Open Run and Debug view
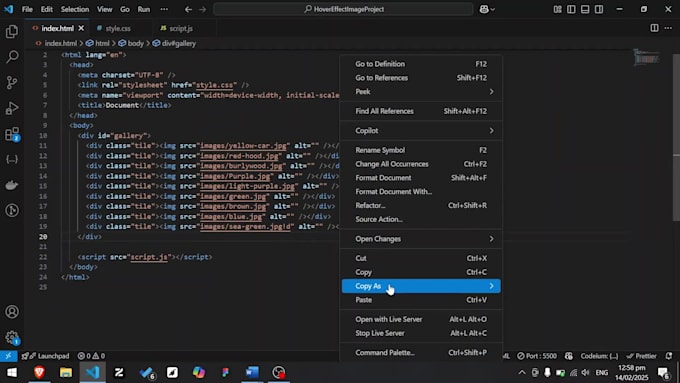Screen dimensions: 680x383 pos(12,108)
